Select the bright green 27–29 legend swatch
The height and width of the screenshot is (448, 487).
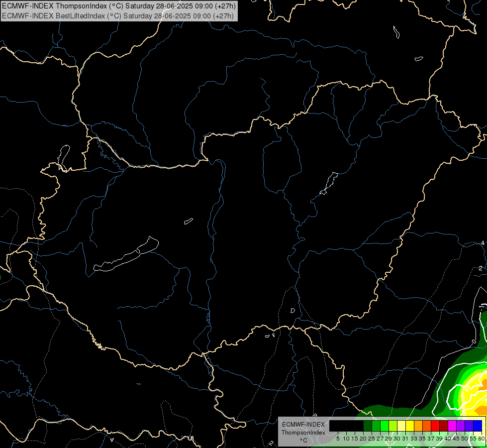[x=385, y=426]
